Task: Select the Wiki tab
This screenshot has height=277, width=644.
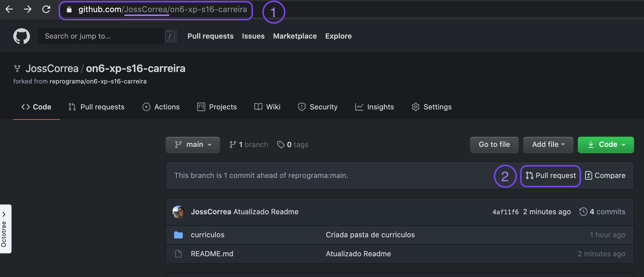Action: [267, 107]
